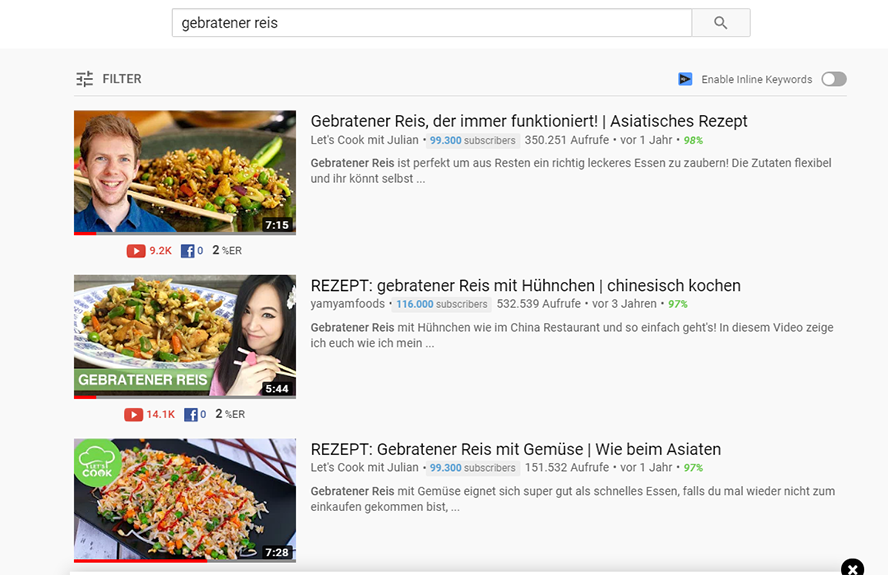
Task: Click the filter sliders icon
Action: [x=84, y=79]
